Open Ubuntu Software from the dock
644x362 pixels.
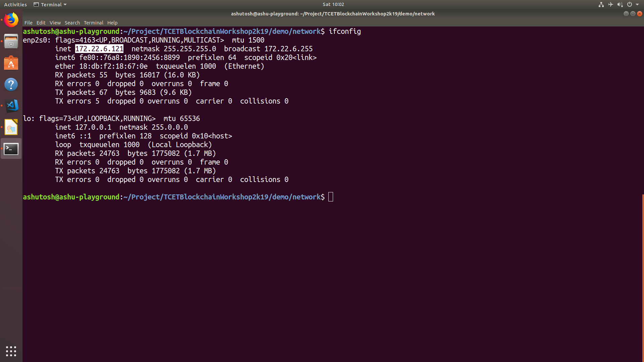click(11, 63)
